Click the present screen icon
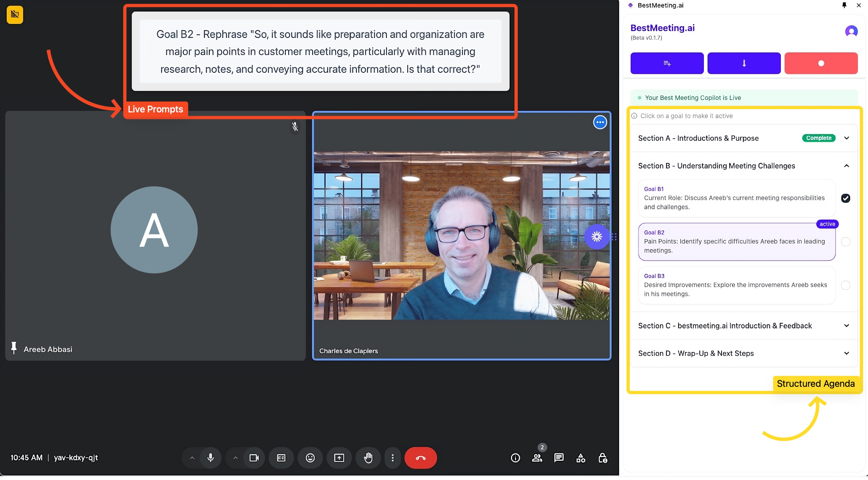Viewport: 868px width, 480px height. point(339,458)
